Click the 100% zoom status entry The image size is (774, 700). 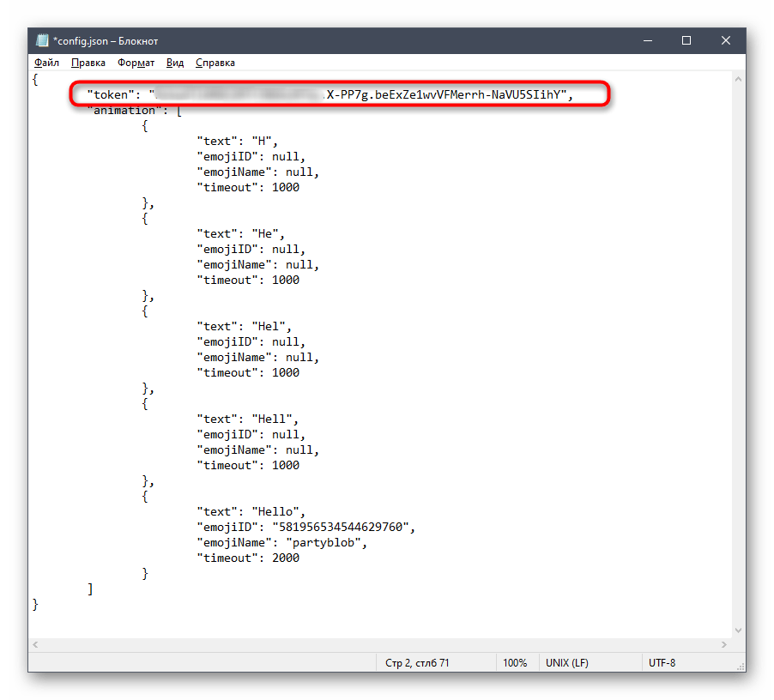[514, 662]
